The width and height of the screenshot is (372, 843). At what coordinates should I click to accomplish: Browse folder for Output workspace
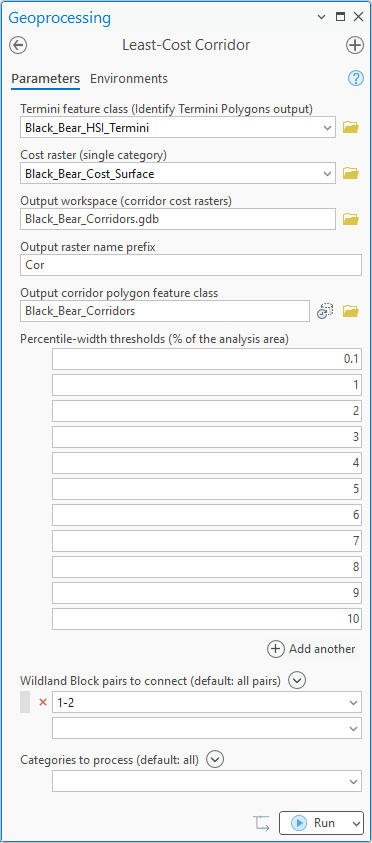pyautogui.click(x=350, y=219)
